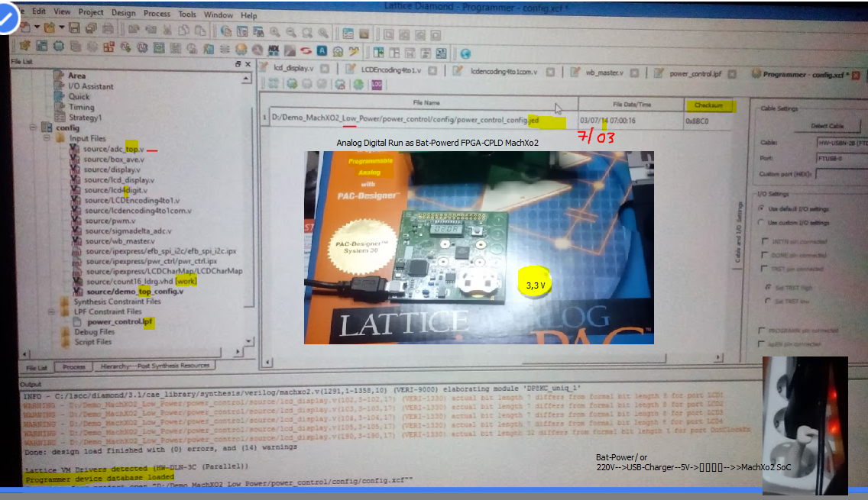Click the Print icon in the toolbar
The width and height of the screenshot is (868, 500).
108,28
